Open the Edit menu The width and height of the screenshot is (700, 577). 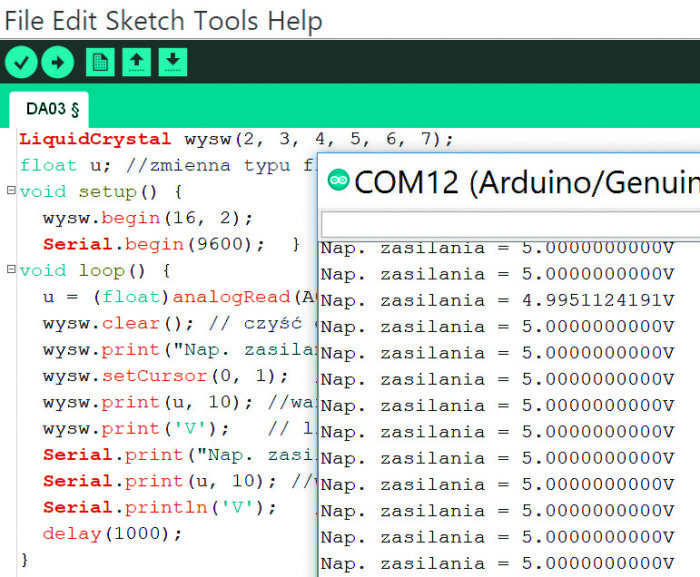point(75,20)
